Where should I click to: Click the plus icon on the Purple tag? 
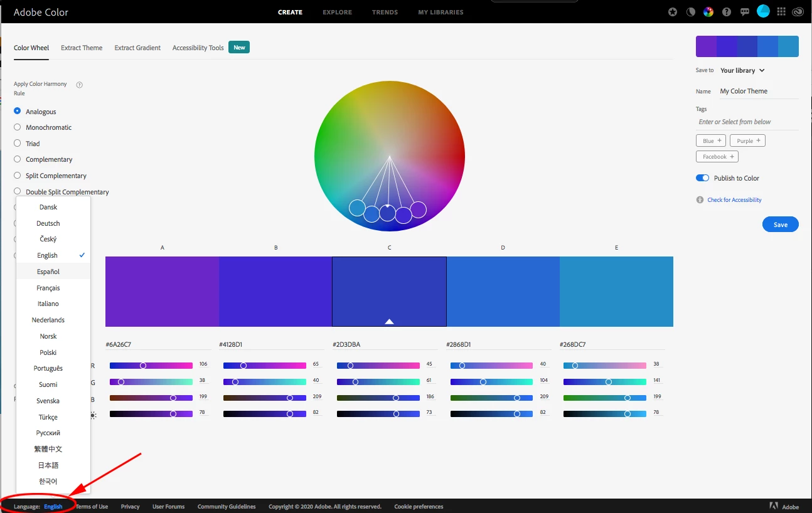(758, 140)
